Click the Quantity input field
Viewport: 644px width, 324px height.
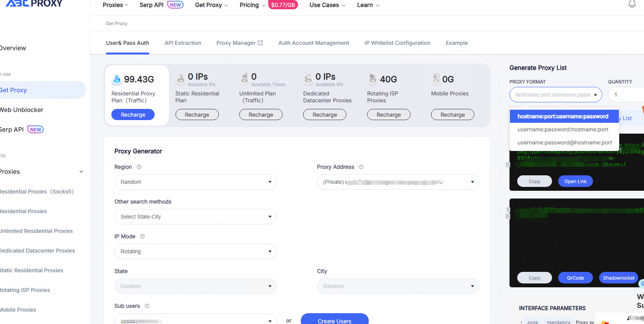click(626, 95)
